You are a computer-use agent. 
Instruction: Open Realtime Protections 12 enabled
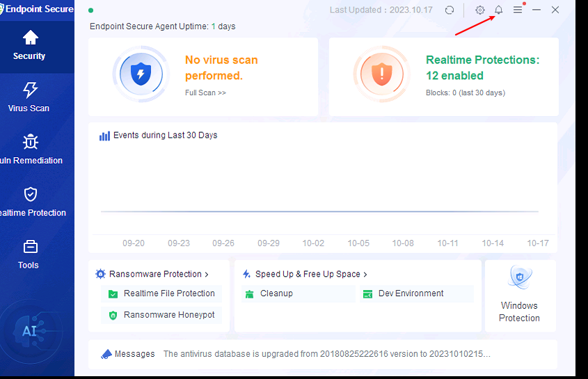click(x=483, y=68)
